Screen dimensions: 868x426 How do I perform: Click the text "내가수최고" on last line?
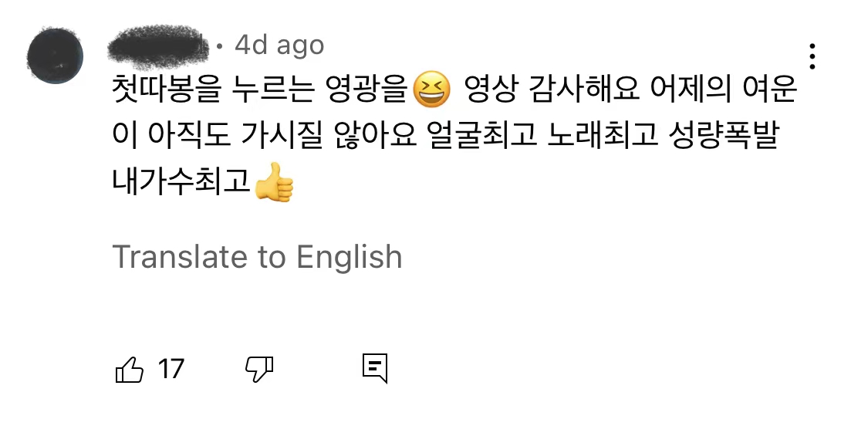(181, 181)
